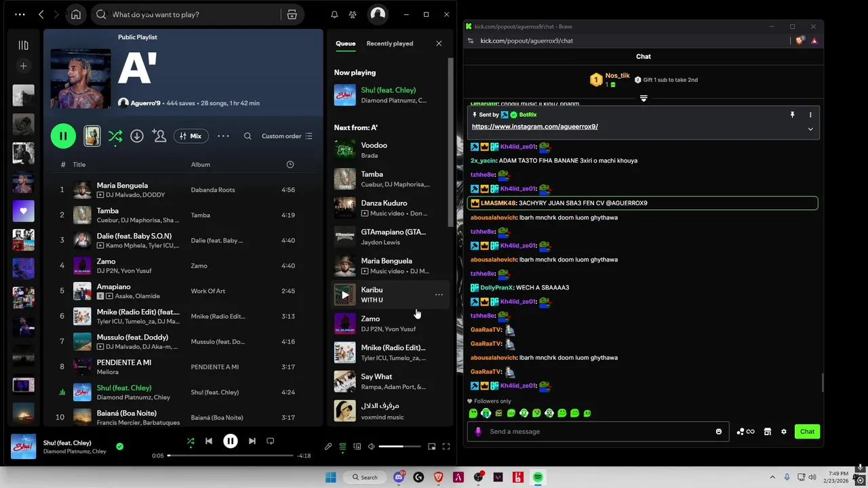
Task: Send message with green Chat button
Action: pos(807,432)
